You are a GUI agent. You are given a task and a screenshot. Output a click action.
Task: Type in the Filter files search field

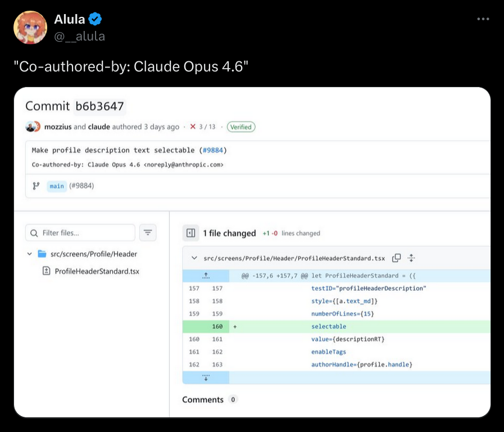tap(84, 233)
